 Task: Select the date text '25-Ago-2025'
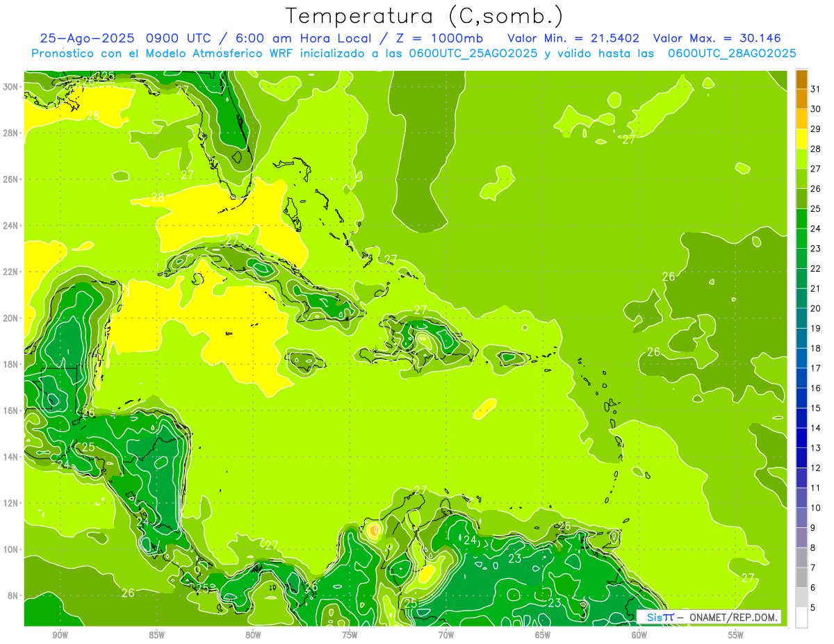tap(88, 38)
